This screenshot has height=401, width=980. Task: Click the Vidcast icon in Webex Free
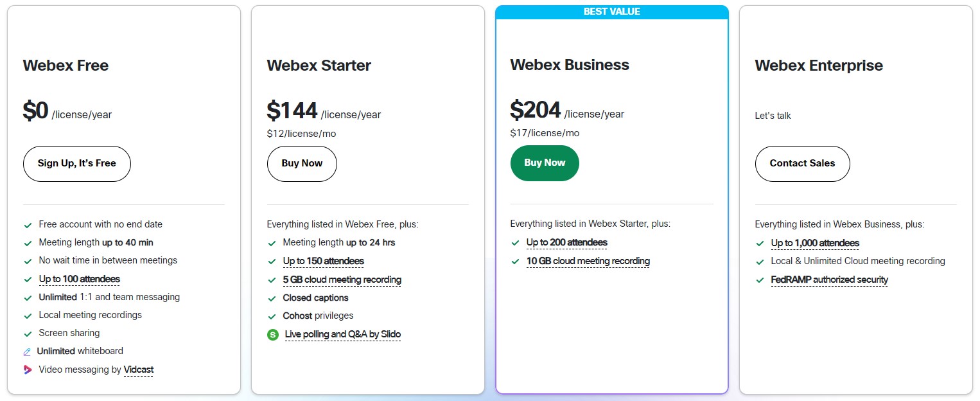point(28,370)
